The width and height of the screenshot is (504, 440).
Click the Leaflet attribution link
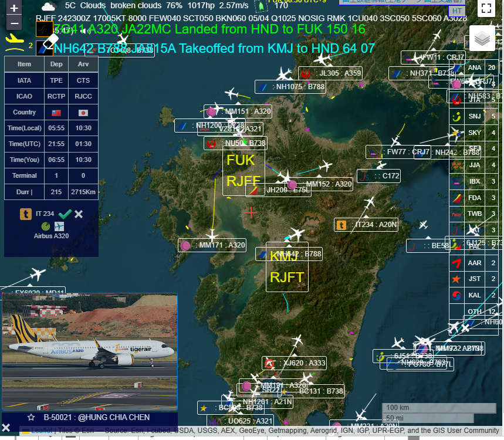pos(42,431)
